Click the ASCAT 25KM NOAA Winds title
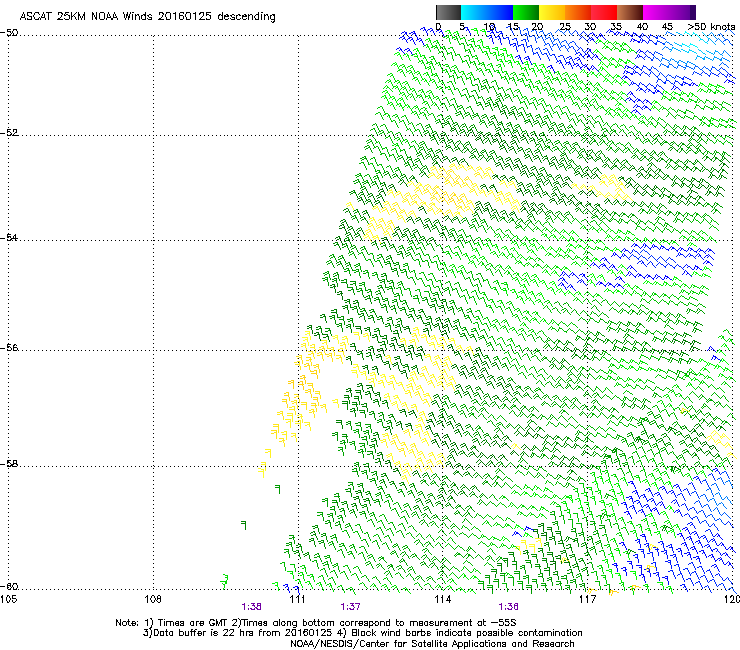The image size is (740, 650). click(x=147, y=16)
